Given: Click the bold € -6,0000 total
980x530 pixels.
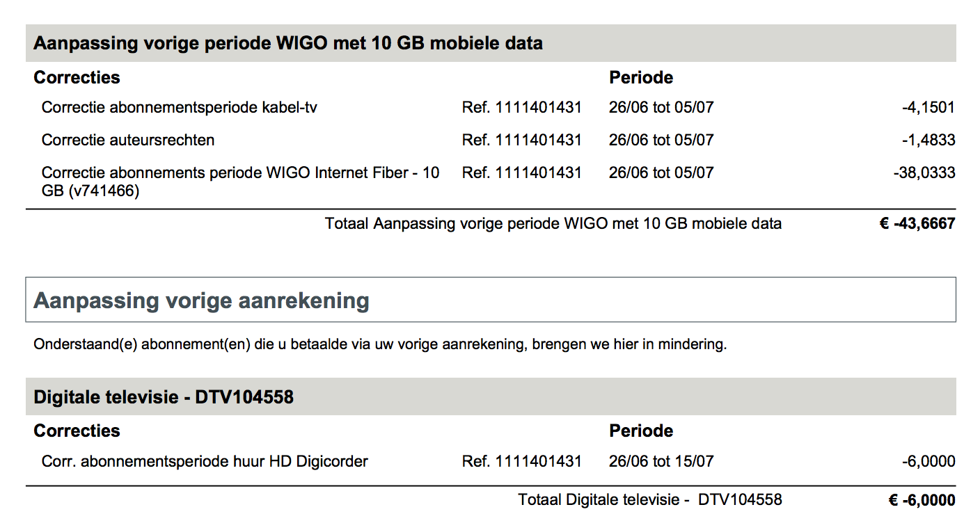Looking at the screenshot, I should click(x=922, y=500).
